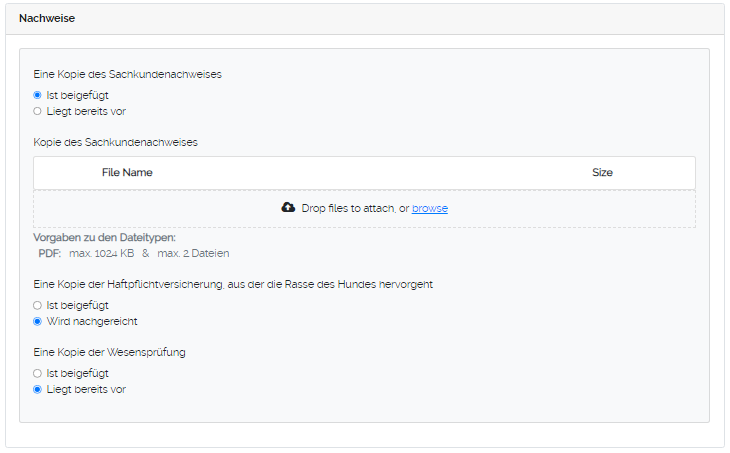This screenshot has height=453, width=730.
Task: Choose 'Wird nachgereicht' radio option
Action: tap(37, 321)
